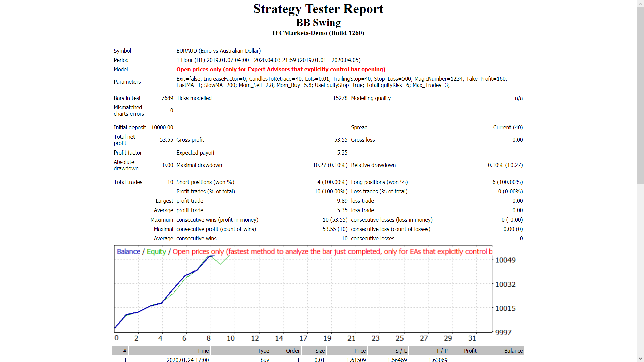Click the Time column header

tap(203, 351)
